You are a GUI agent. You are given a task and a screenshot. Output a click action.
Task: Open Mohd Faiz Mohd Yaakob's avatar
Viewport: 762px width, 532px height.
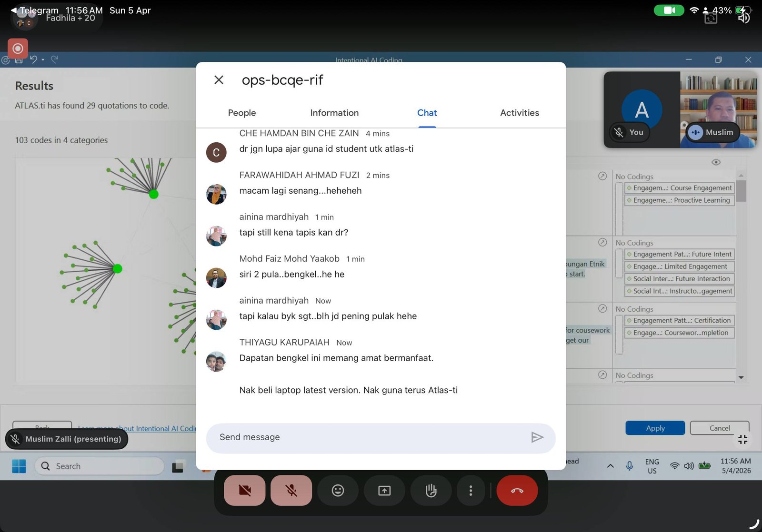pyautogui.click(x=216, y=278)
